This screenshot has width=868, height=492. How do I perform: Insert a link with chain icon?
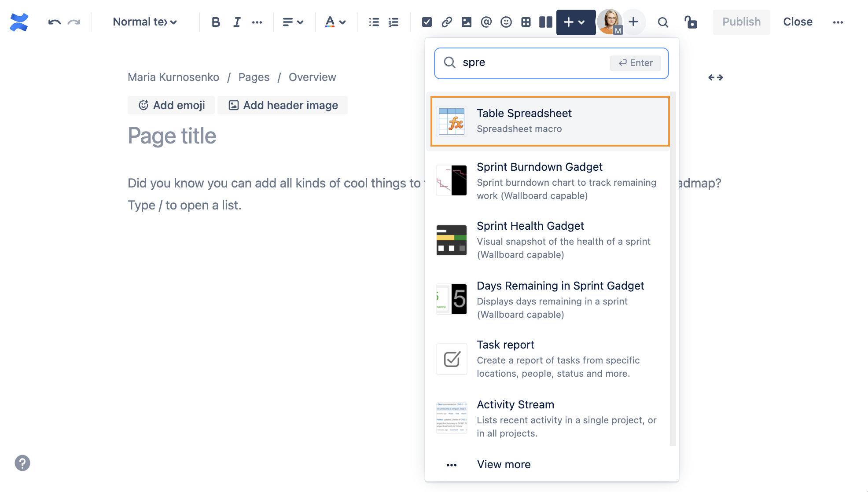click(x=447, y=22)
